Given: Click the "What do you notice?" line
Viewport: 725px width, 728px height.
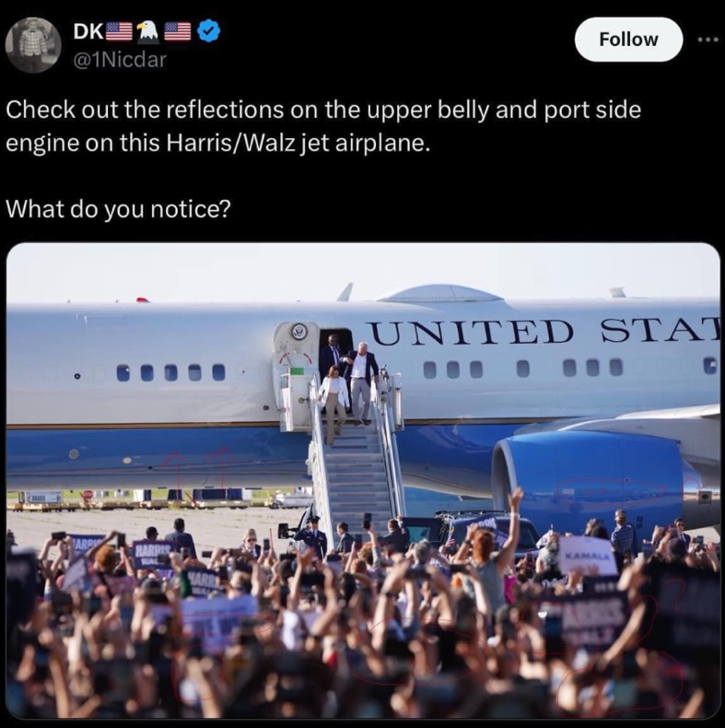Looking at the screenshot, I should pos(118,208).
